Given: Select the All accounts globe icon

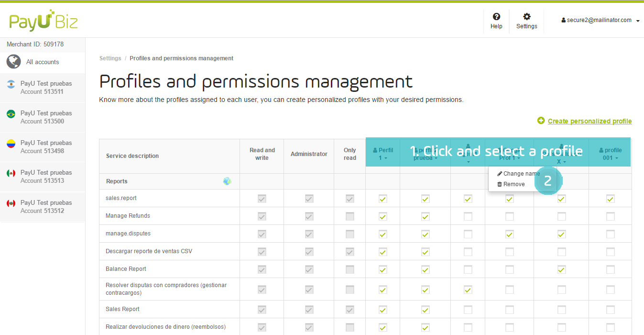Looking at the screenshot, I should tap(14, 62).
